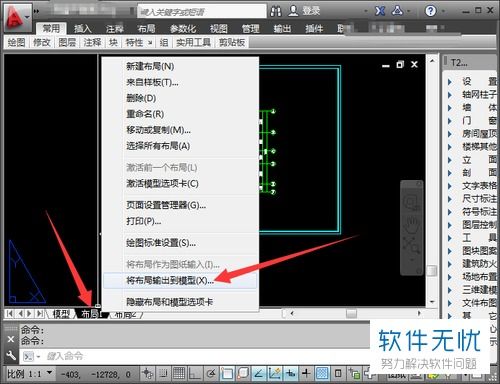Click the horizontal scrollbar thumb
The image size is (500, 384).
351,314
